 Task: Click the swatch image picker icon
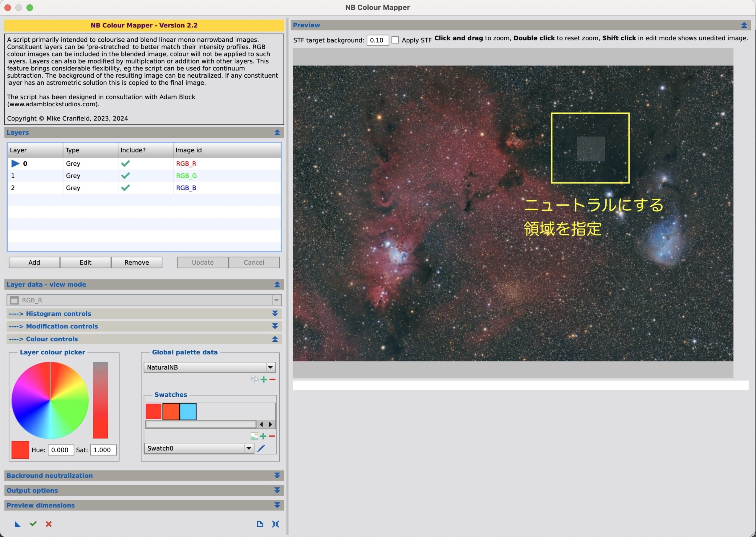pyautogui.click(x=254, y=436)
